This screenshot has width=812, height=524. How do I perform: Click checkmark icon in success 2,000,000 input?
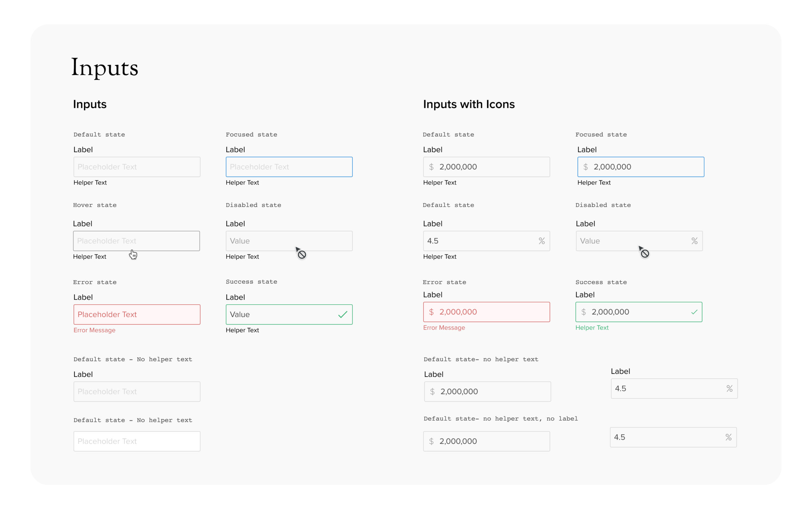click(x=694, y=312)
